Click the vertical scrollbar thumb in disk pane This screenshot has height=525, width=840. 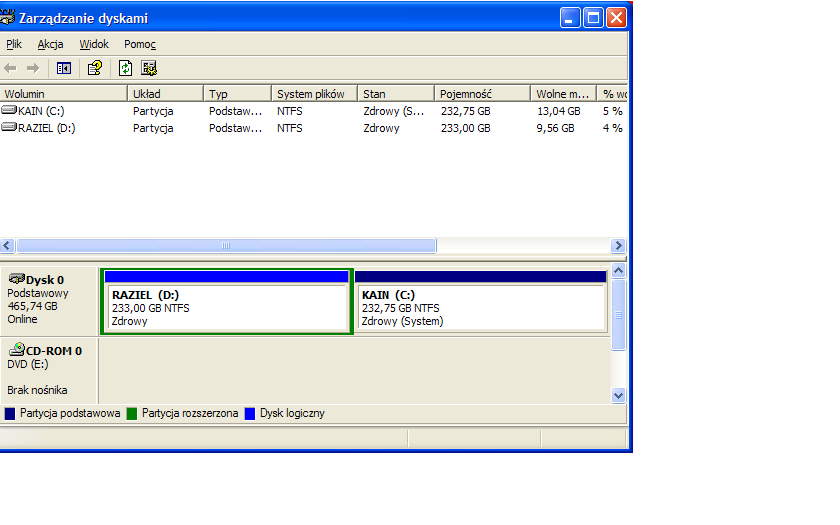point(618,315)
